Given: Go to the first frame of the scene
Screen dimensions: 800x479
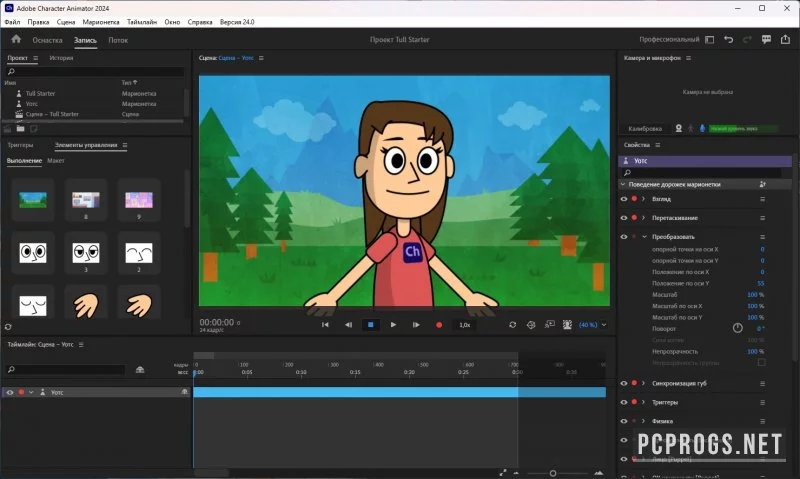Looking at the screenshot, I should coord(325,324).
